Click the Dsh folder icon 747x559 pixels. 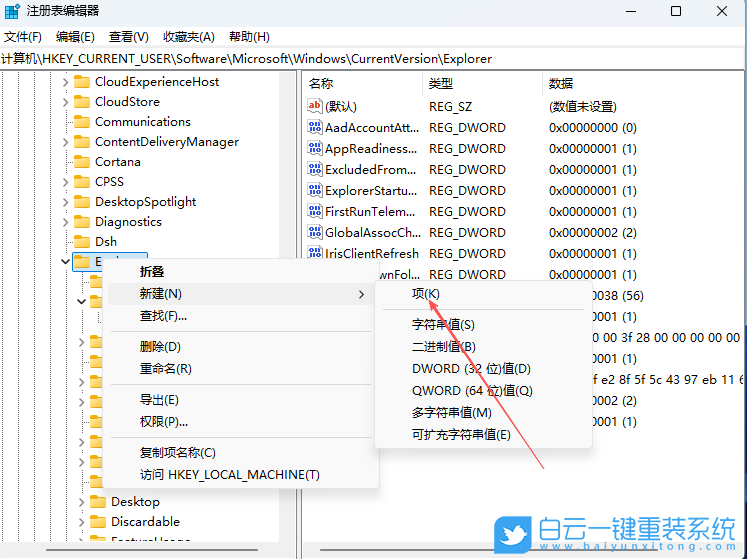tap(82, 242)
